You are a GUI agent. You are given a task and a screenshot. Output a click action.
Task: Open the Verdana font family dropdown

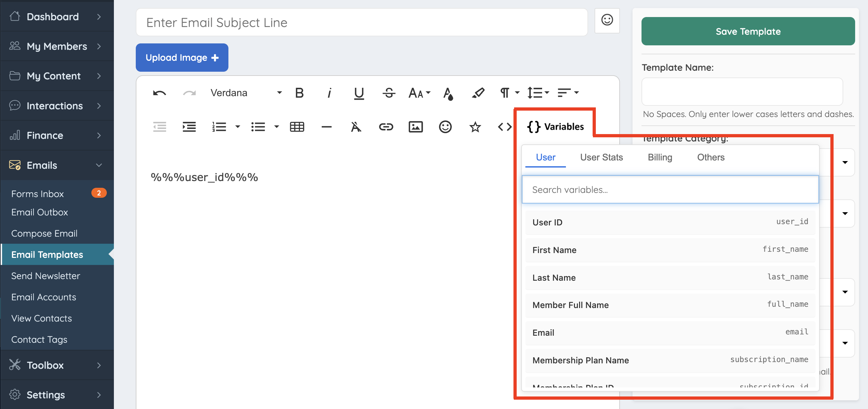pyautogui.click(x=246, y=93)
